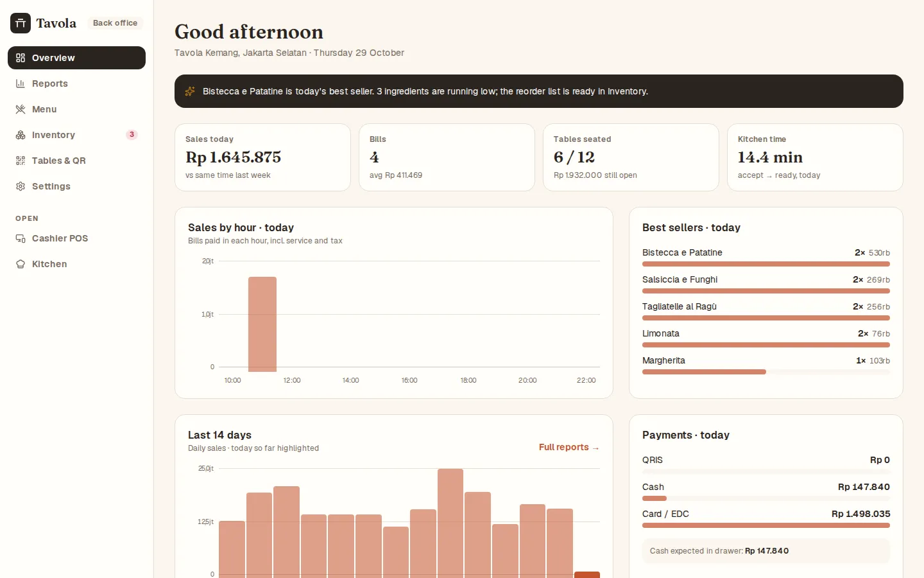
Task: Click the sparkle icon in the banner
Action: tap(190, 91)
